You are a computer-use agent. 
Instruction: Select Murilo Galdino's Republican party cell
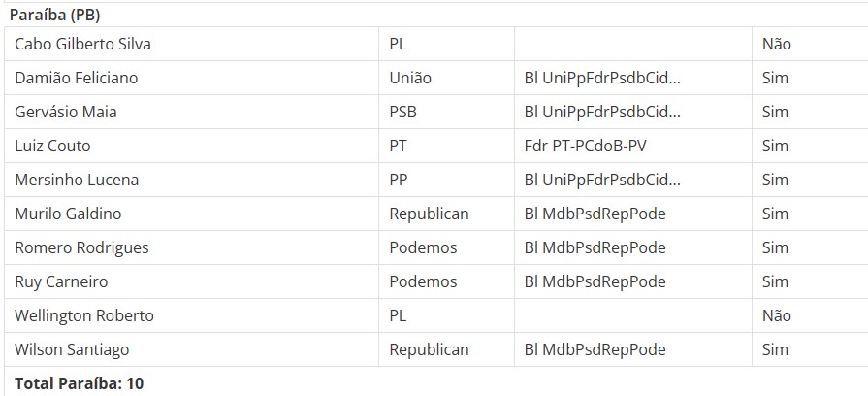coord(446,214)
